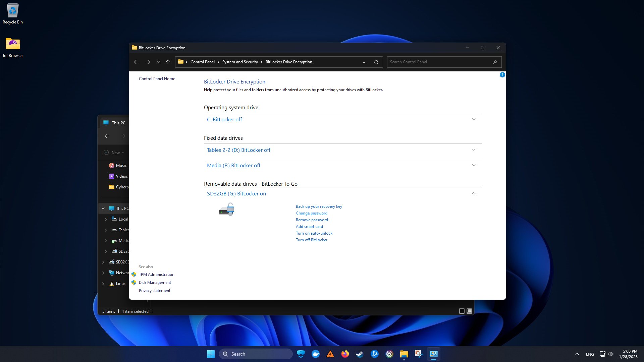Expand the Media (F:) drive chevron
The height and width of the screenshot is (362, 644).
tap(474, 165)
